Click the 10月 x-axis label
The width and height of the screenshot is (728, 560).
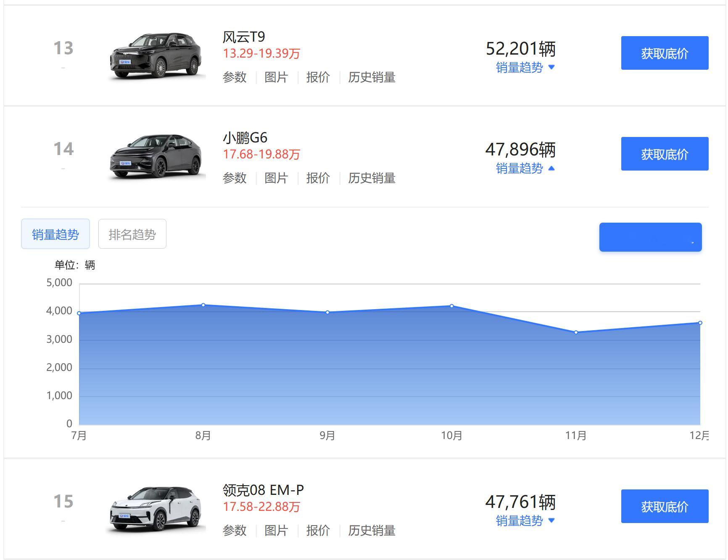452,436
